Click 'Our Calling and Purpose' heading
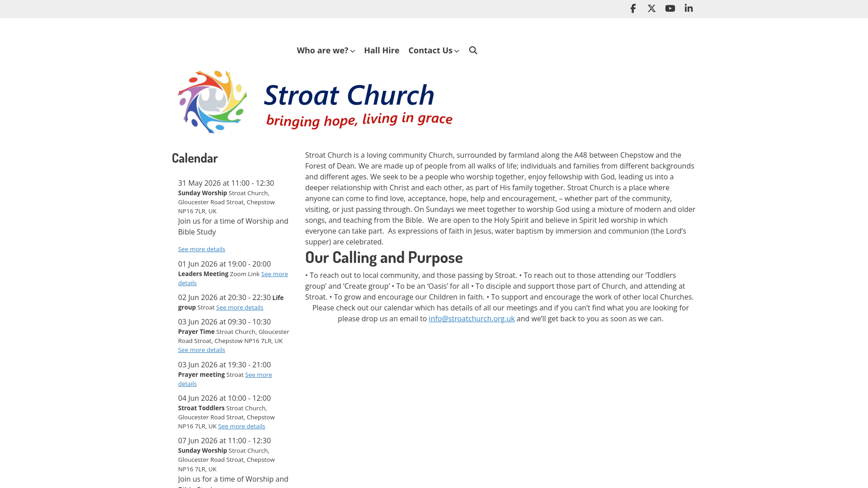 point(384,257)
